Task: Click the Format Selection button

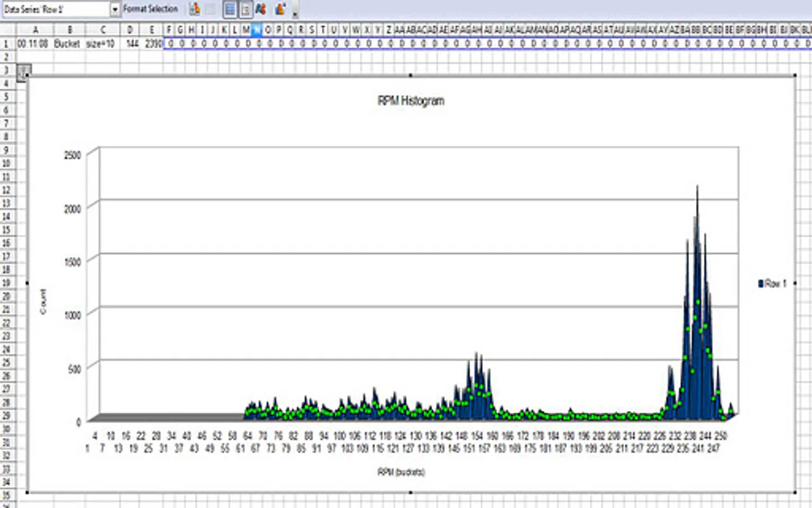Action: coord(151,9)
